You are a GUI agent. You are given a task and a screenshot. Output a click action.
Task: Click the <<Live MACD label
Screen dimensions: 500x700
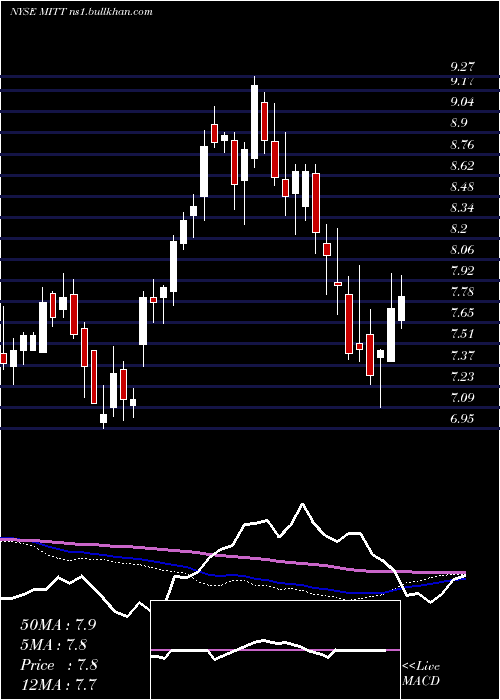(x=421, y=674)
